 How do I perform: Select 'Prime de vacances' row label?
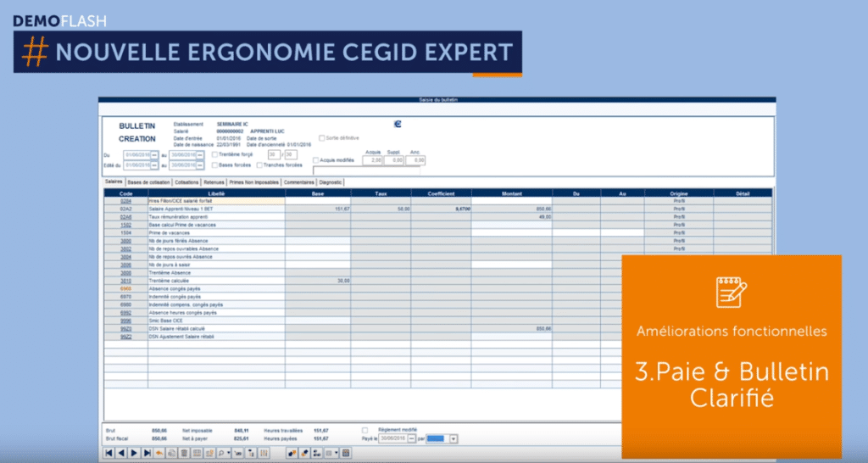169,233
